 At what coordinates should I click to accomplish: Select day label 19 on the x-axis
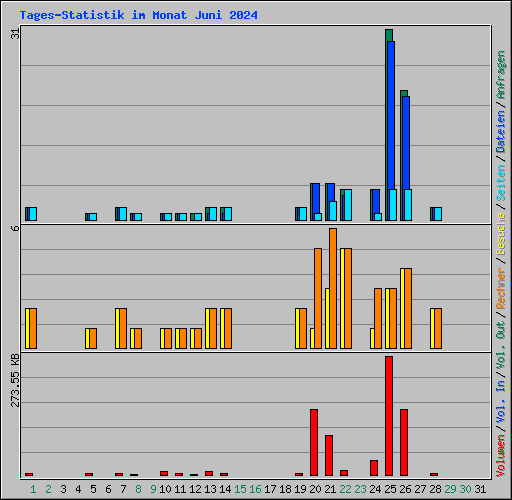pyautogui.click(x=300, y=489)
